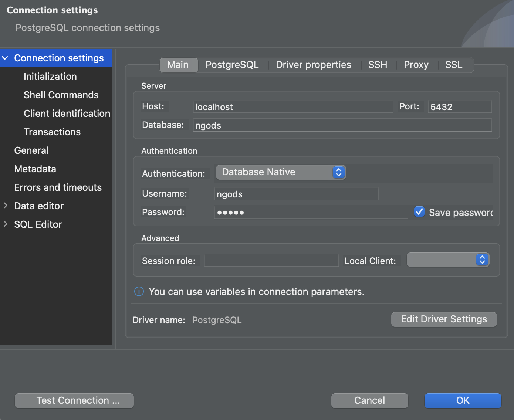Click the PostgreSQL driver name text

(x=217, y=320)
